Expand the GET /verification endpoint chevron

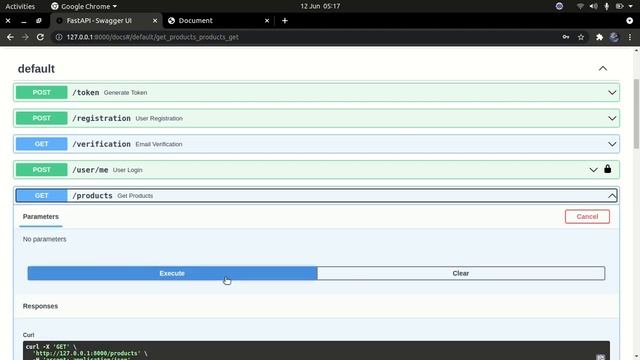[x=612, y=144]
